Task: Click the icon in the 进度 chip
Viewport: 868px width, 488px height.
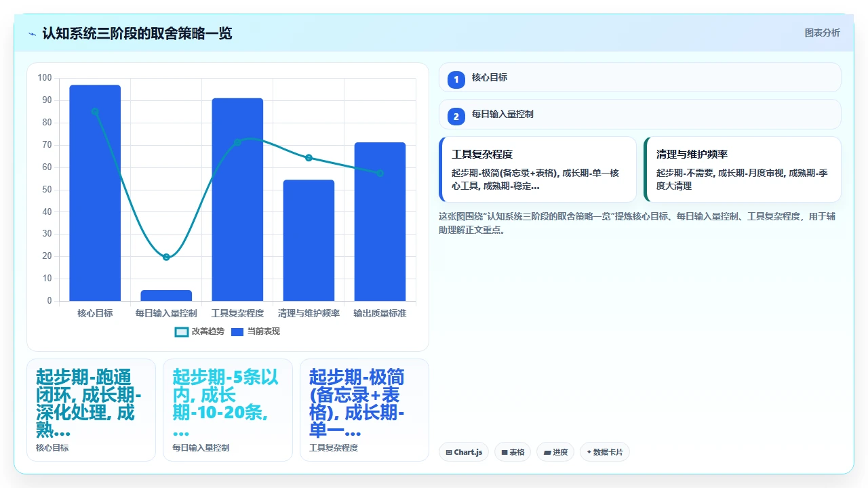Action: point(547,453)
